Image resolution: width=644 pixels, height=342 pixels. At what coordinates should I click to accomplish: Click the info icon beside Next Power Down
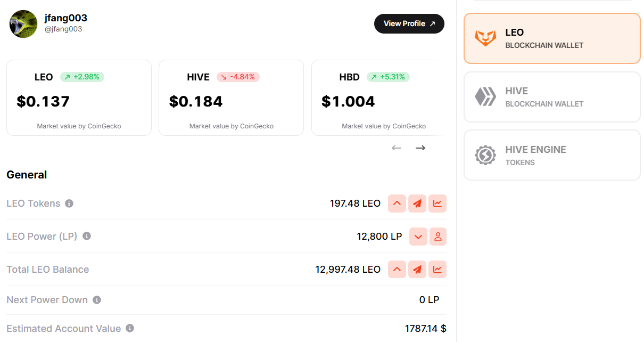[97, 300]
